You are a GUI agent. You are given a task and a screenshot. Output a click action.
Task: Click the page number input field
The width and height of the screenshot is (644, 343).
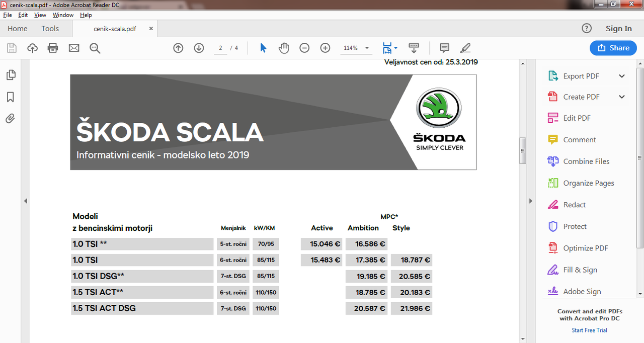220,48
